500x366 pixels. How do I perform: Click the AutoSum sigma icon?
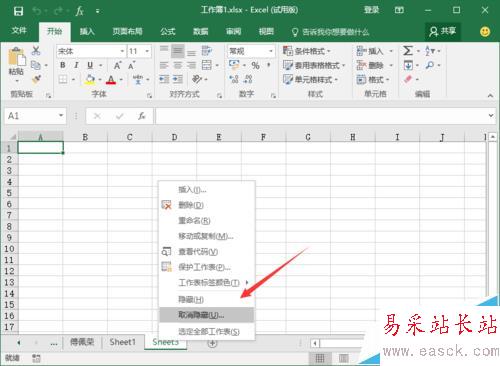pyautogui.click(x=408, y=51)
